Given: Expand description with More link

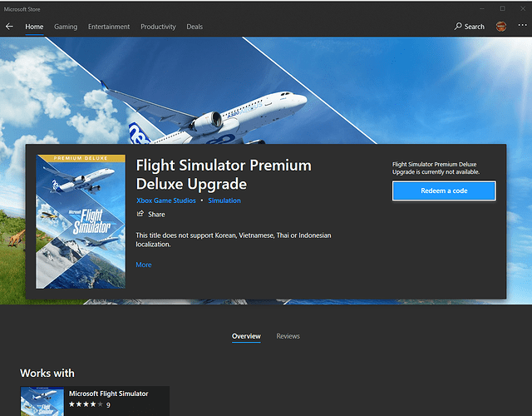Looking at the screenshot, I should [x=144, y=265].
